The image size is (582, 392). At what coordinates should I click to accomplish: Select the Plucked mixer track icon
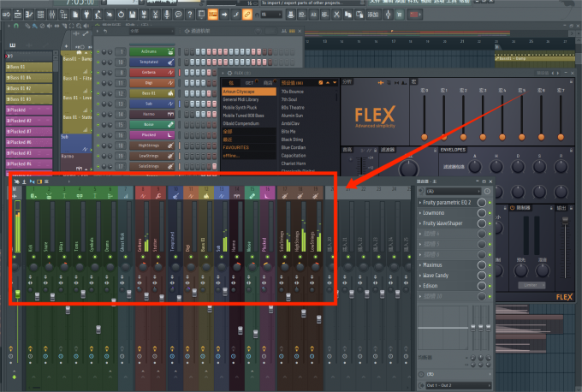point(264,196)
